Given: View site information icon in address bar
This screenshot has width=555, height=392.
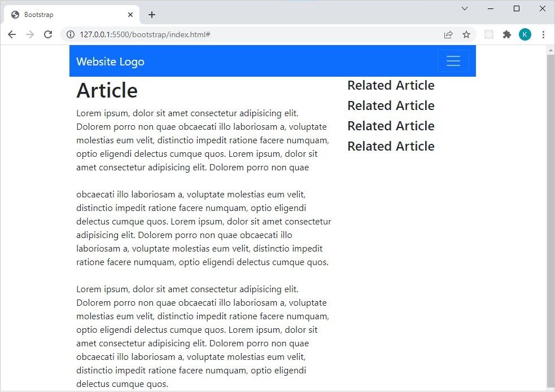Looking at the screenshot, I should coord(71,34).
